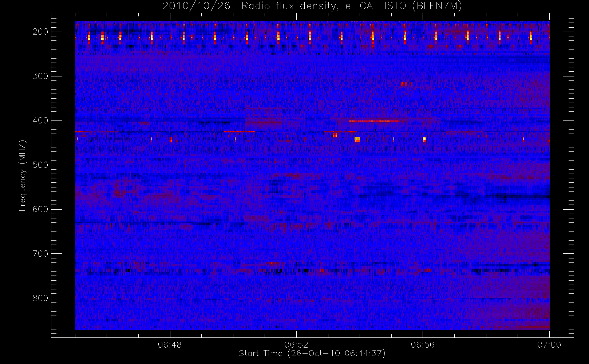Image resolution: width=589 pixels, height=364 pixels.
Task: Select the 400 frequency tick label
Action: (40, 120)
